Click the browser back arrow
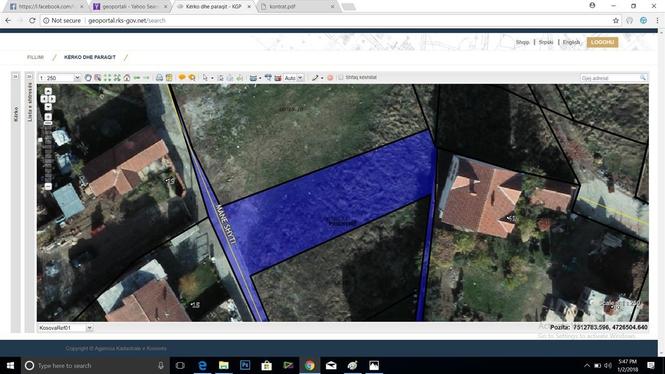This screenshot has height=374, width=665. coord(8,20)
